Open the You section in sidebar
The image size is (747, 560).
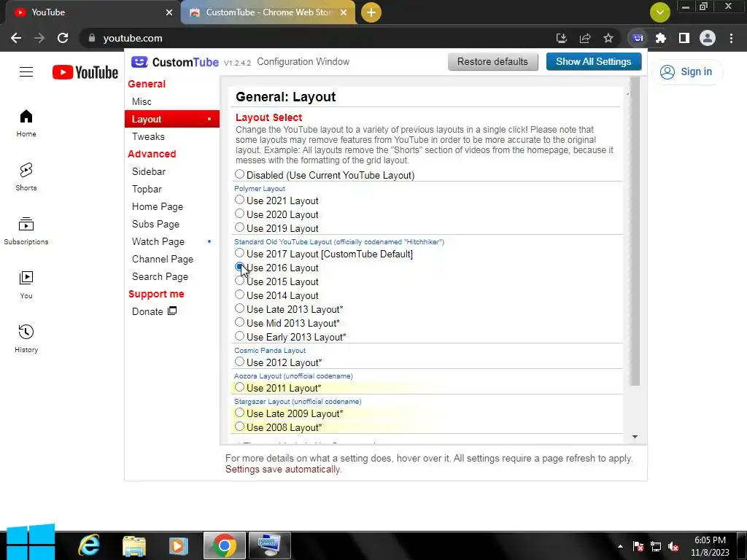point(26,285)
